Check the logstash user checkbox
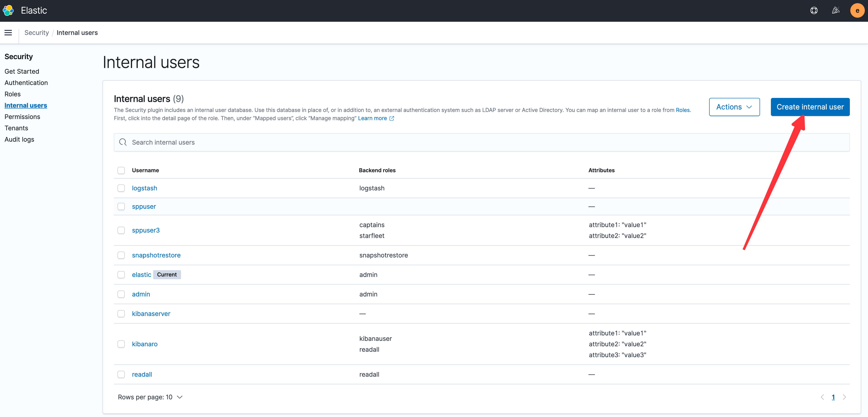868x417 pixels. [x=121, y=188]
